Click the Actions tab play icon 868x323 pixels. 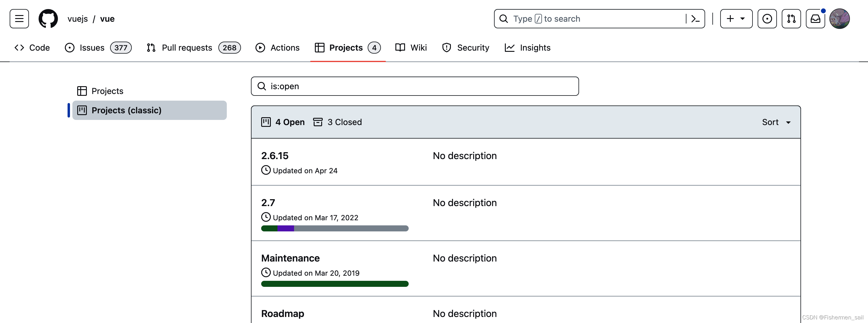pyautogui.click(x=260, y=47)
